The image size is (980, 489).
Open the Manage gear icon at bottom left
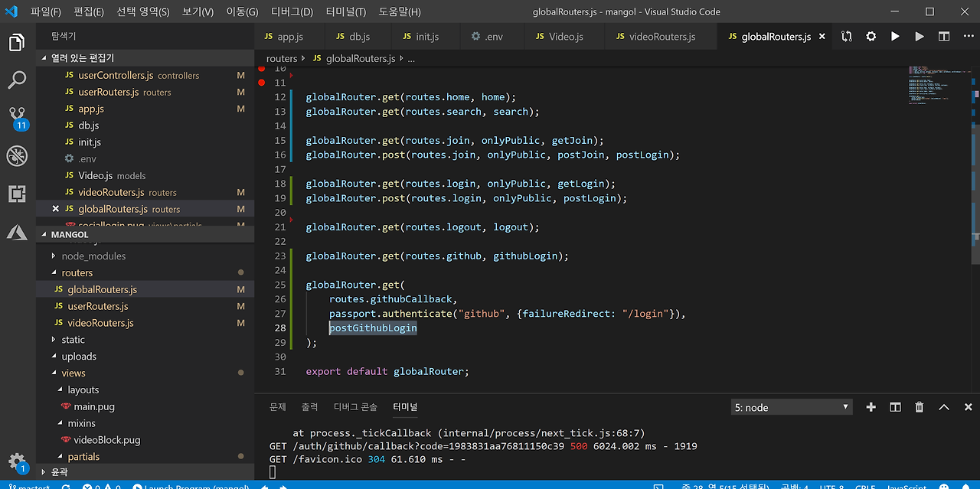click(17, 461)
